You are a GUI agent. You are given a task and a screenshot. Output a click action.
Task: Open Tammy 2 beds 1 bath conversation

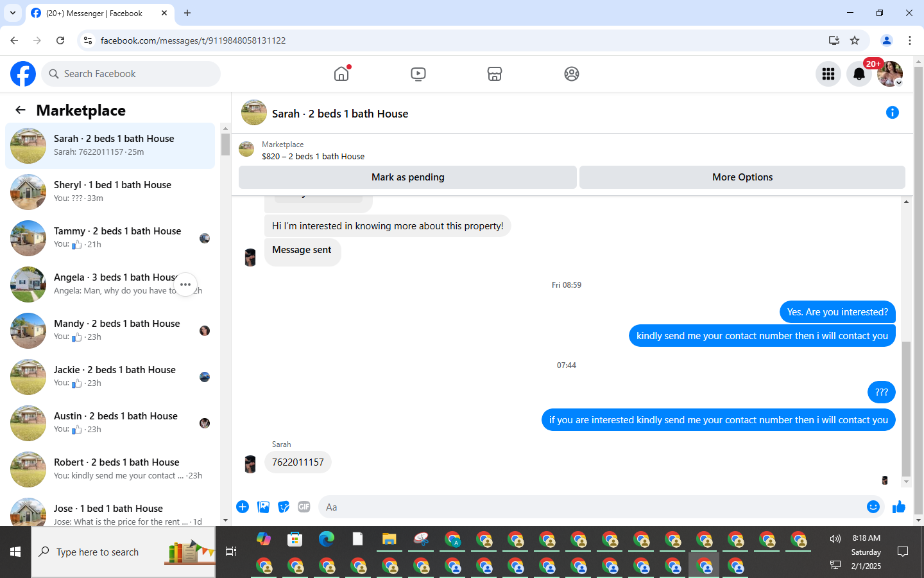pyautogui.click(x=110, y=238)
